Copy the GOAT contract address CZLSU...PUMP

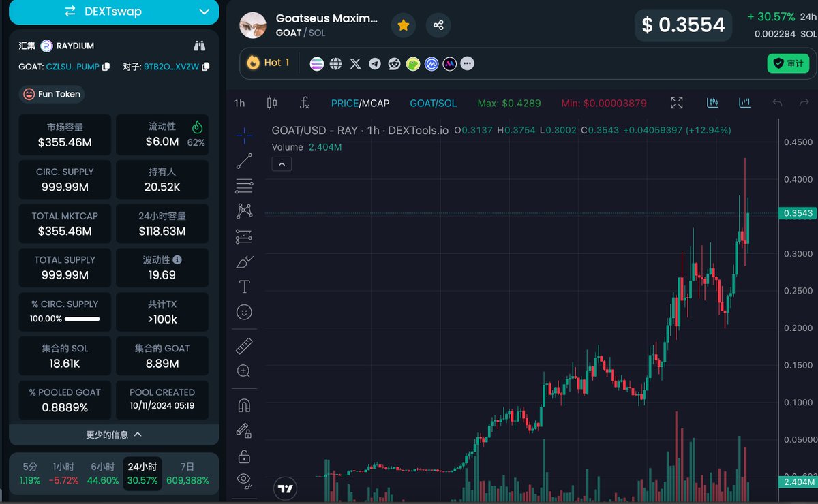click(x=105, y=67)
